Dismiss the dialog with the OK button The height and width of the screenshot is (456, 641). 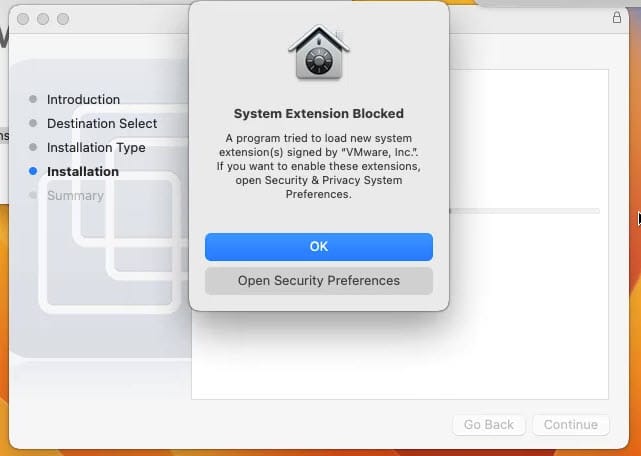319,247
